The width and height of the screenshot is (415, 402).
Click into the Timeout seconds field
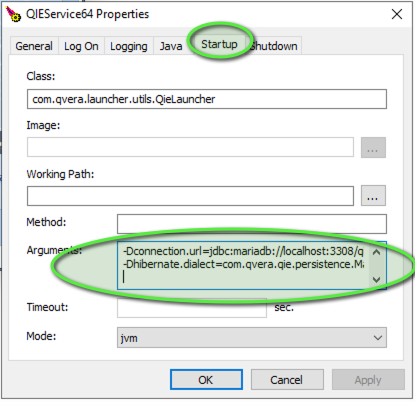pyautogui.click(x=192, y=308)
